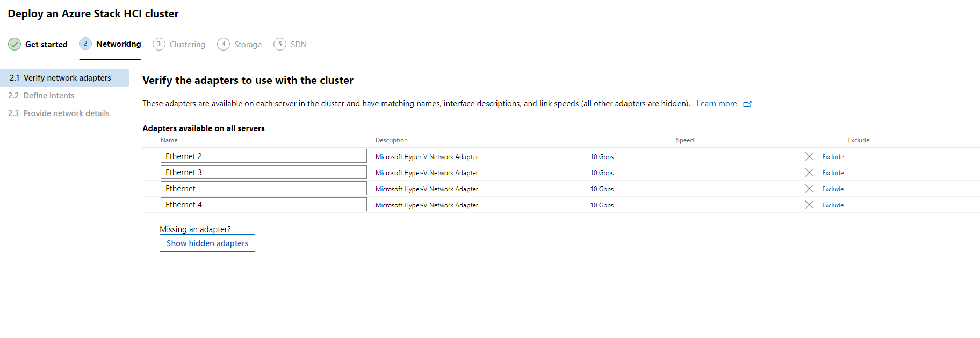Image resolution: width=980 pixels, height=338 pixels.
Task: Open the Storage step tab
Action: pos(248,45)
